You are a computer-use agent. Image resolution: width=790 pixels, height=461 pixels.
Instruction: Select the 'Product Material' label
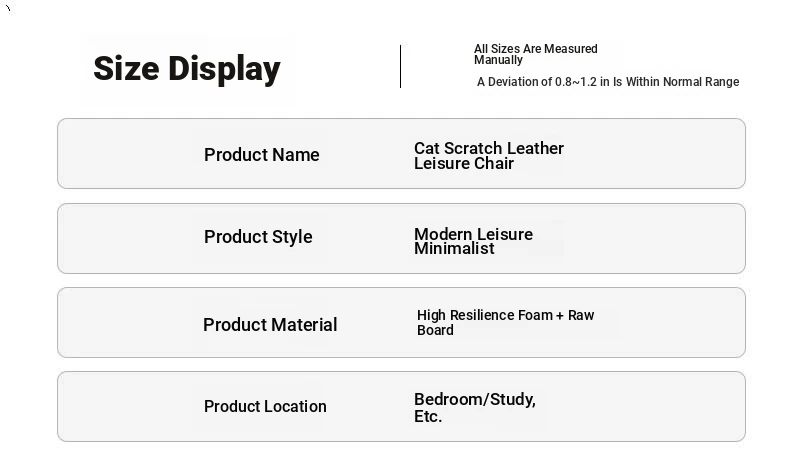270,325
